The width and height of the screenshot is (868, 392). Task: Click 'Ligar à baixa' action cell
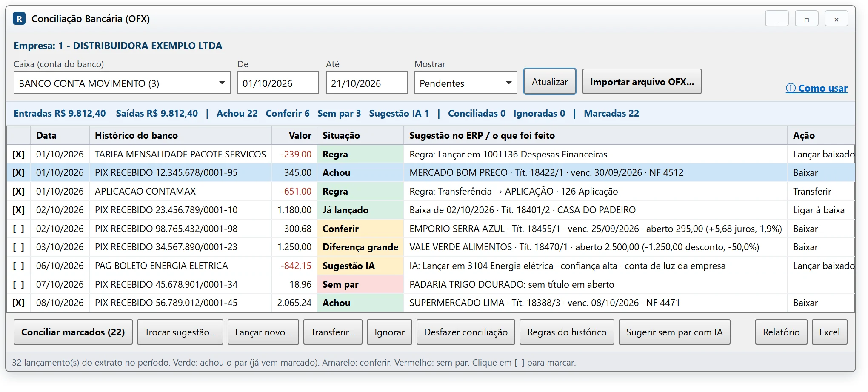(x=821, y=210)
